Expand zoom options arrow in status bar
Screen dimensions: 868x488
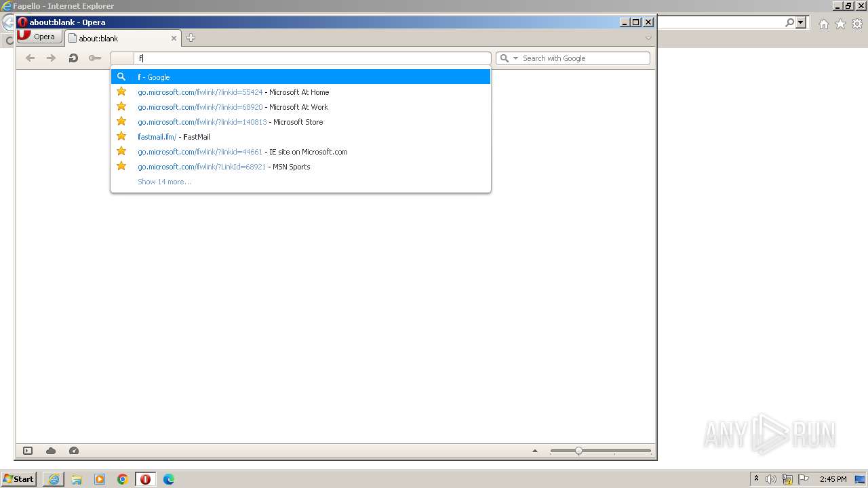pyautogui.click(x=534, y=451)
